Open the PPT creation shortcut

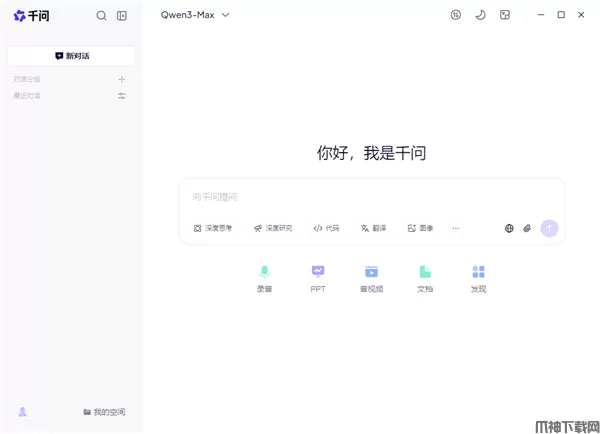pos(318,277)
